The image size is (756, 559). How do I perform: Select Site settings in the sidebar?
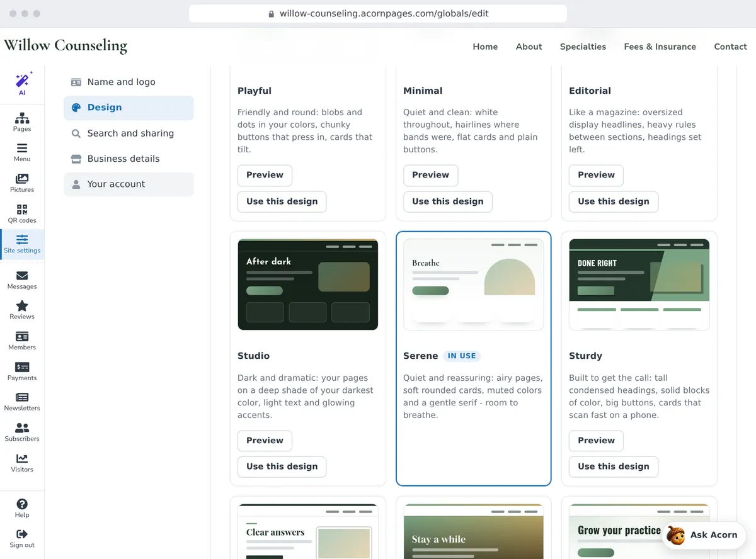22,244
